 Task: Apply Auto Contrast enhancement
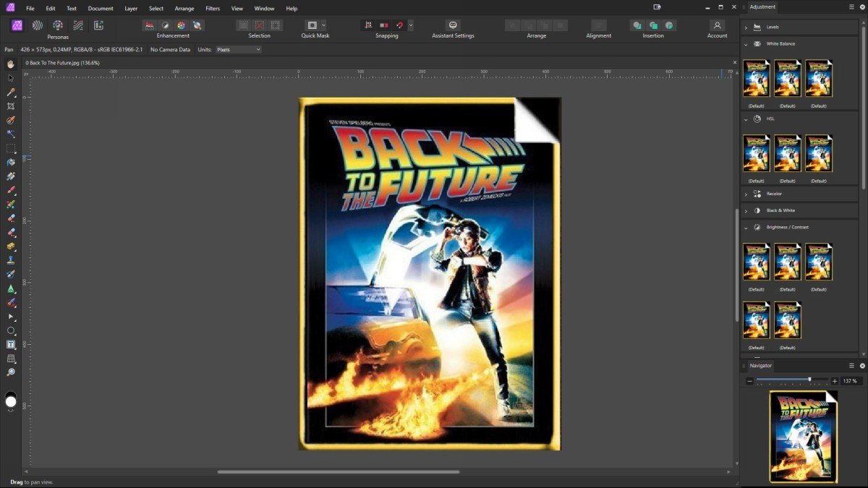pos(166,25)
